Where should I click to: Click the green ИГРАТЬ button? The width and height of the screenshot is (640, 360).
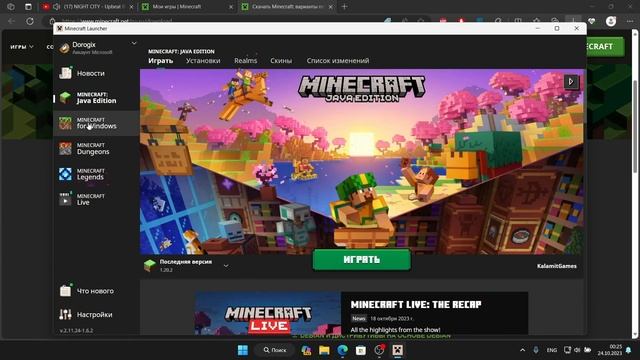pyautogui.click(x=362, y=260)
